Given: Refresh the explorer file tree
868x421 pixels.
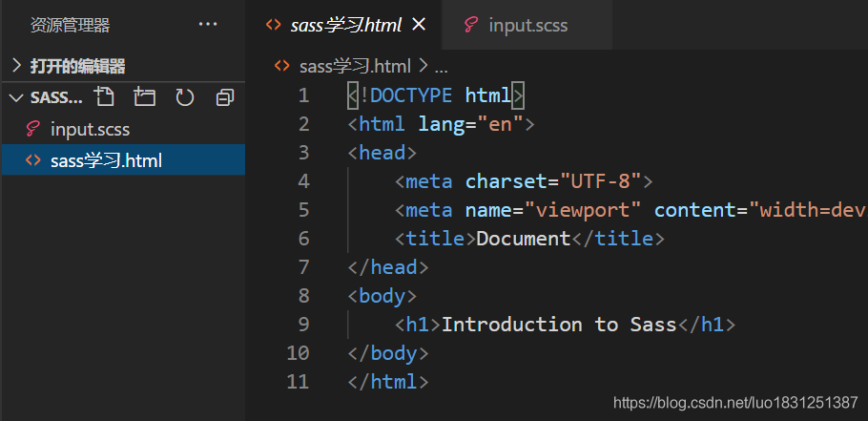Looking at the screenshot, I should click(x=184, y=97).
